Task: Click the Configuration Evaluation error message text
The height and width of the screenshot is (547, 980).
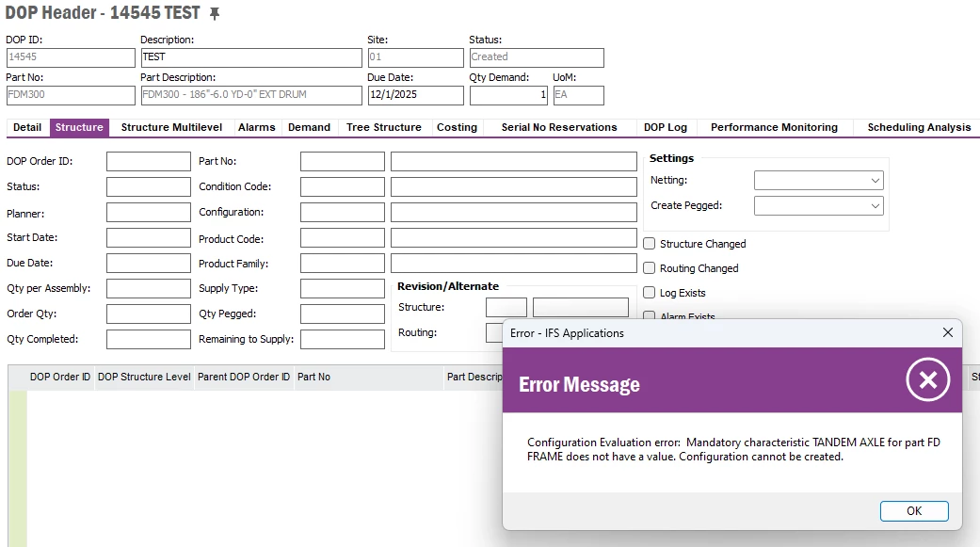Action: (733, 449)
